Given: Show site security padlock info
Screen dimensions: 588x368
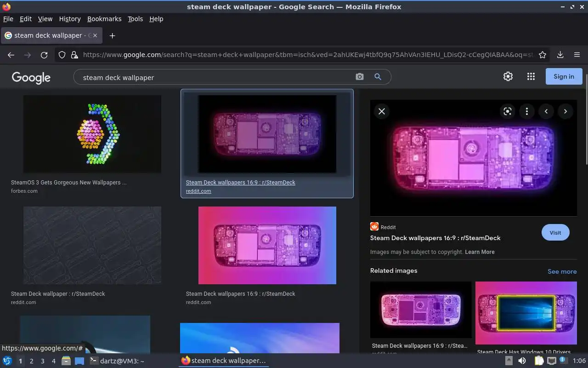Looking at the screenshot, I should click(x=74, y=55).
